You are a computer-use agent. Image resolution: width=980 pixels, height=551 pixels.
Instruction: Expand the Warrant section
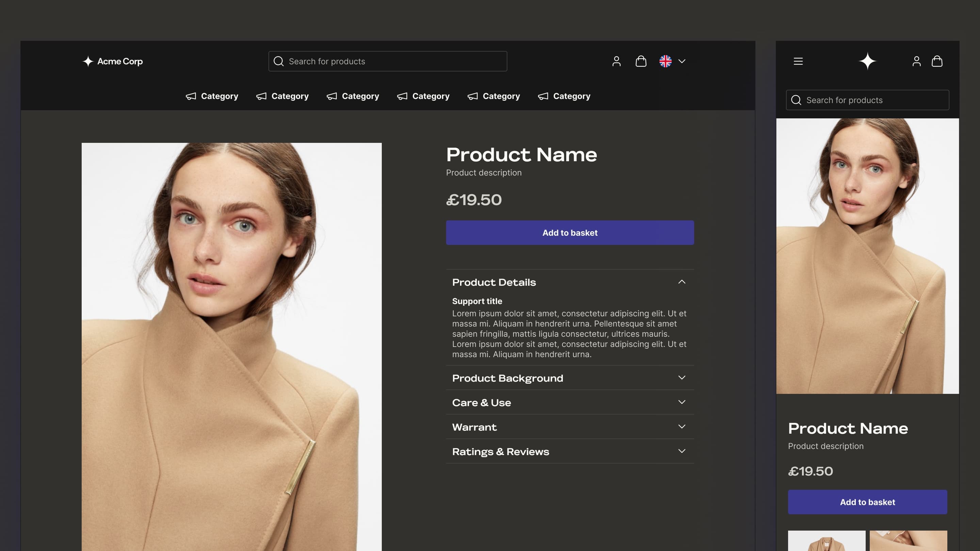[681, 427]
